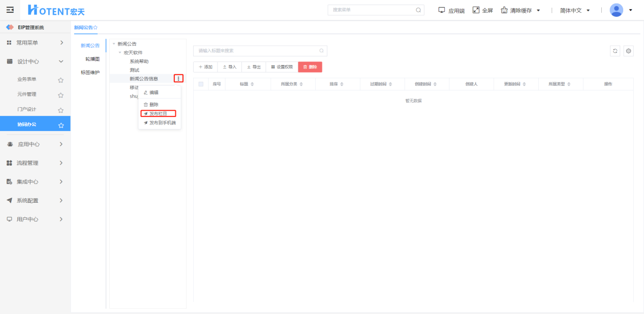The width and height of the screenshot is (644, 314).
Task: Click the 全屏 fullscreen icon
Action: point(476,10)
